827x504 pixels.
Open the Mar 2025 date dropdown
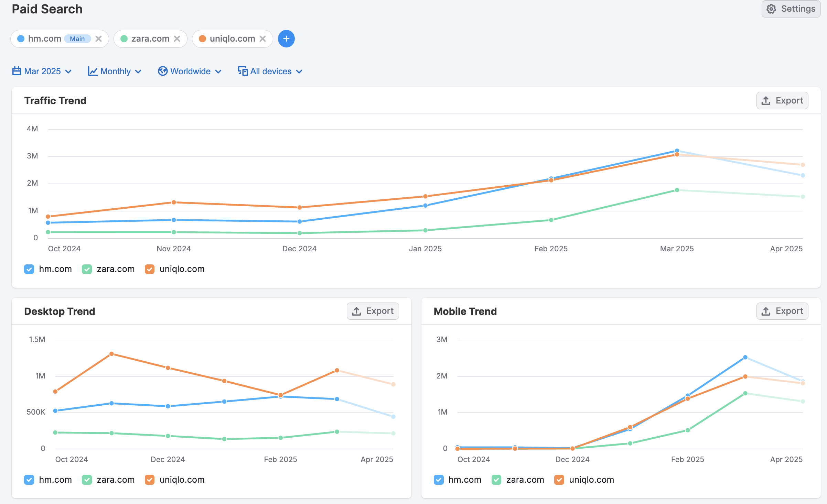click(x=42, y=71)
